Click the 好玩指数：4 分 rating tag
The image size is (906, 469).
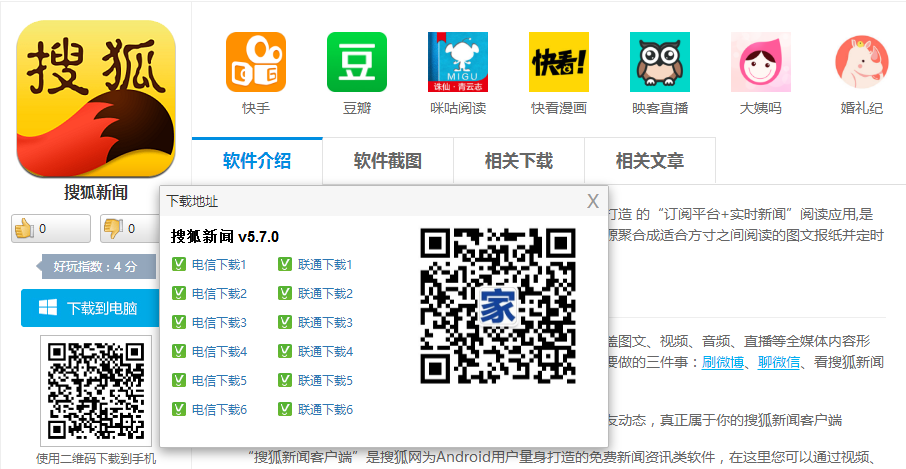96,266
